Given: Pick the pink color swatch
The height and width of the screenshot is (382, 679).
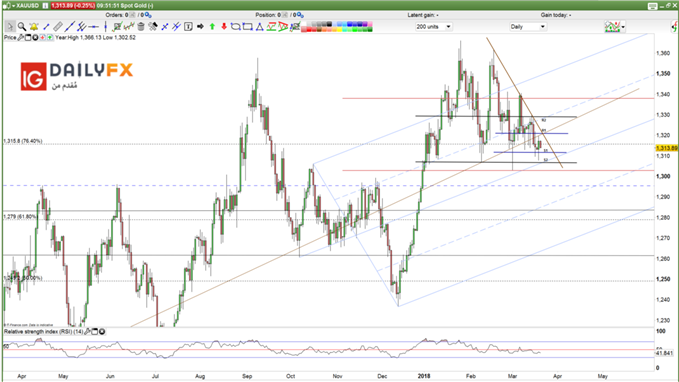Looking at the screenshot, I should pyautogui.click(x=370, y=24).
